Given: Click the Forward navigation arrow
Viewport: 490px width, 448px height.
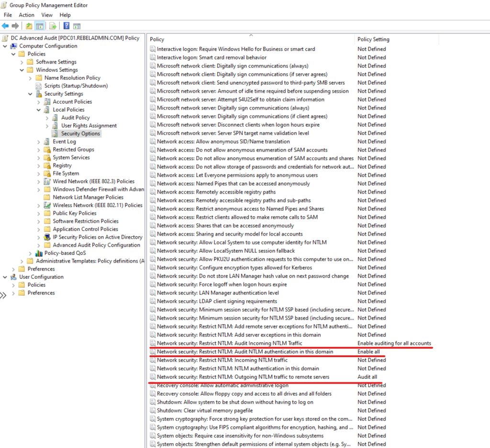Looking at the screenshot, I should point(15,26).
